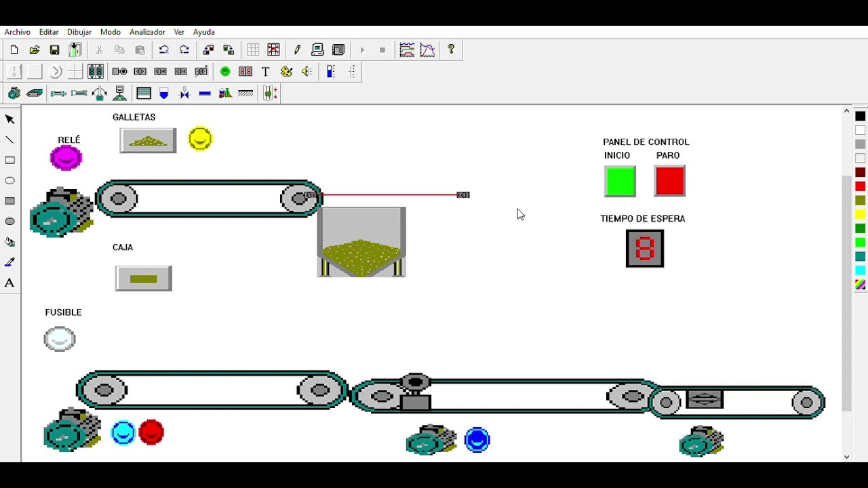Click the white FUSIBLE indicator lamp
Viewport: 868px width, 488px height.
point(60,339)
